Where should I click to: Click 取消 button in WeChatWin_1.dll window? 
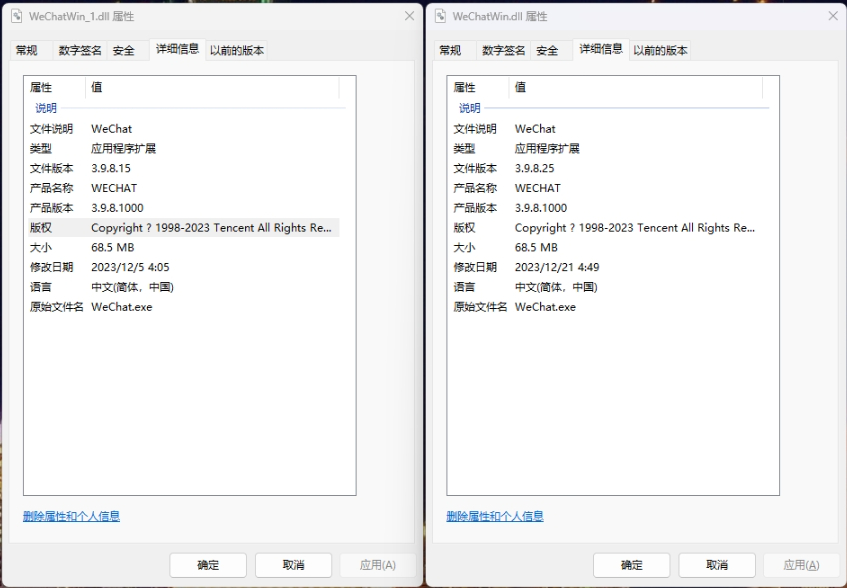pyautogui.click(x=293, y=565)
